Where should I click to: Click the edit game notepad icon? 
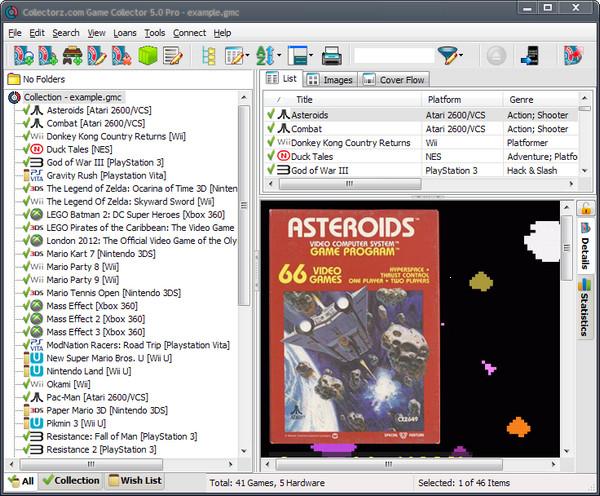click(x=173, y=56)
